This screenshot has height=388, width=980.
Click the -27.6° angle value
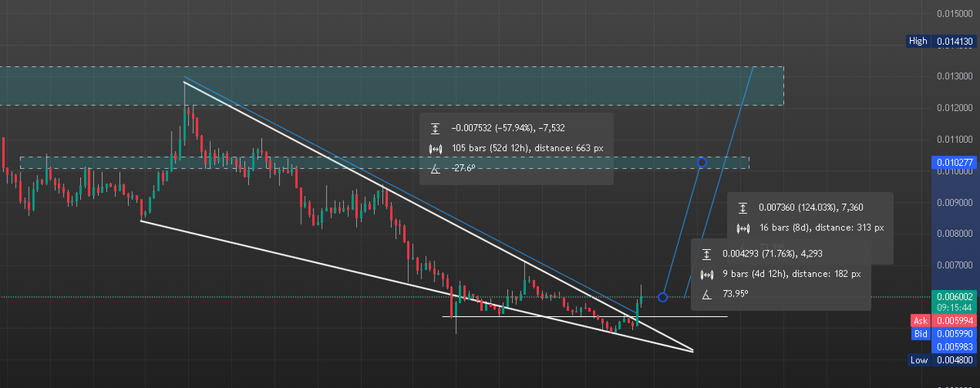(463, 168)
